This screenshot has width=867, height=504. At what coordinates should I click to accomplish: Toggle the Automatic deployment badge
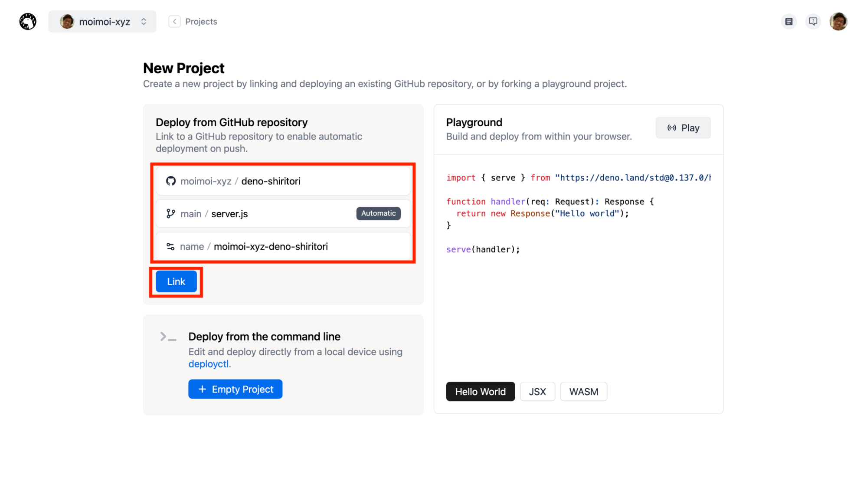point(378,213)
